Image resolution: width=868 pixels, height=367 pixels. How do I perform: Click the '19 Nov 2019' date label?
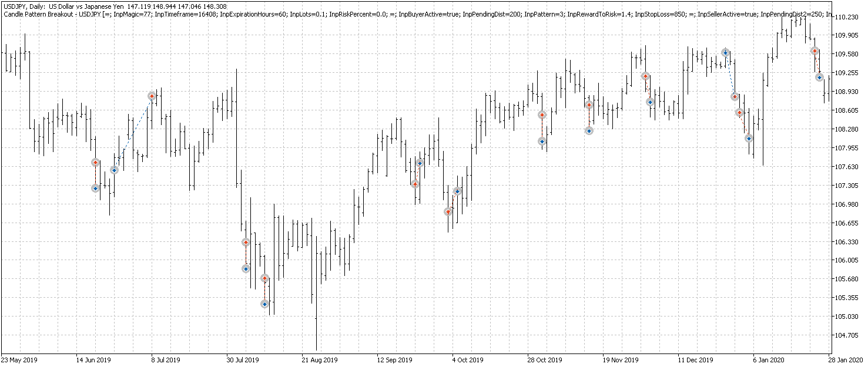tap(621, 360)
